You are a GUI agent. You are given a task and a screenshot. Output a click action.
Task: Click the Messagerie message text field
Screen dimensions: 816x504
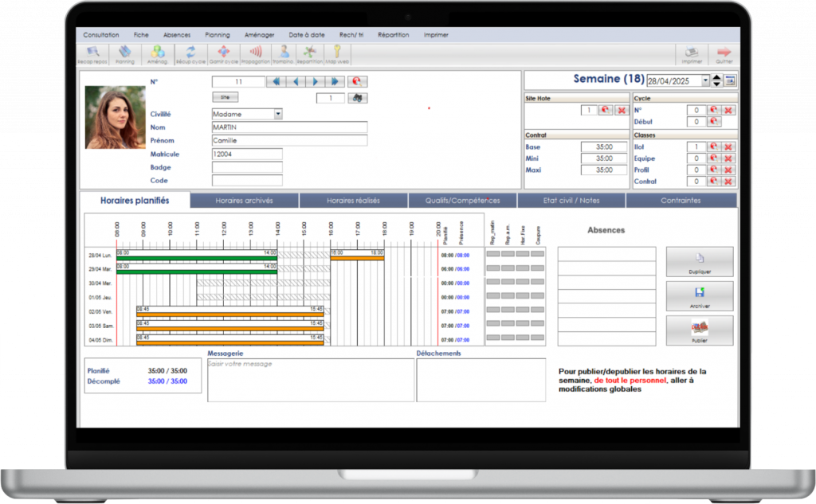[310, 380]
